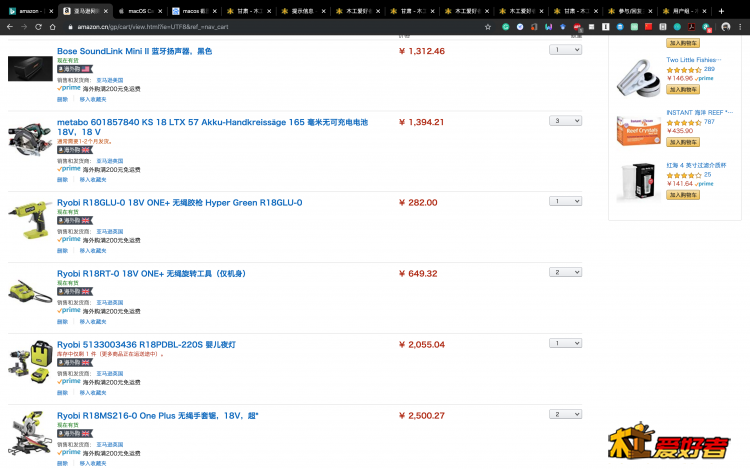
Task: Open quantity dropdown for metabo KS 18 LTX
Action: pyautogui.click(x=565, y=121)
